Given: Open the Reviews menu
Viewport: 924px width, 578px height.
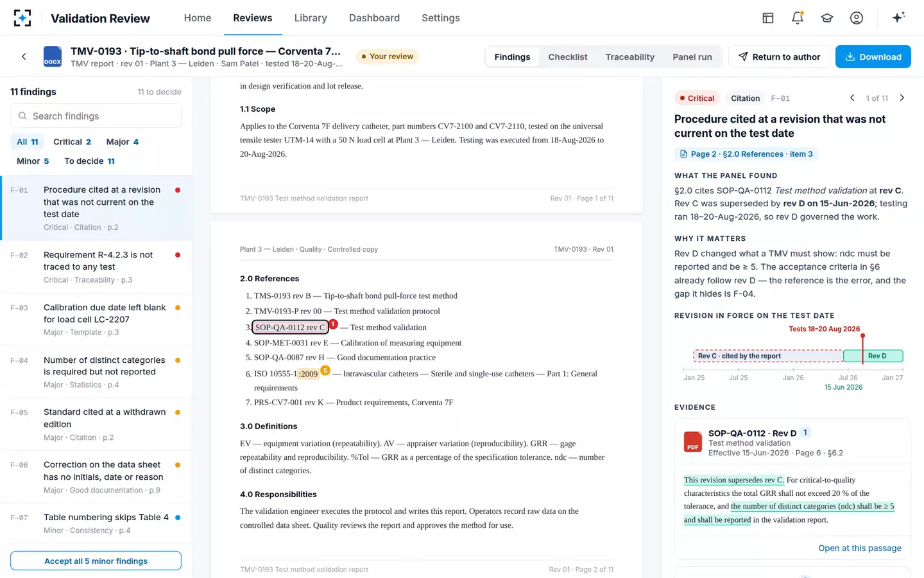Looking at the screenshot, I should coord(253,18).
